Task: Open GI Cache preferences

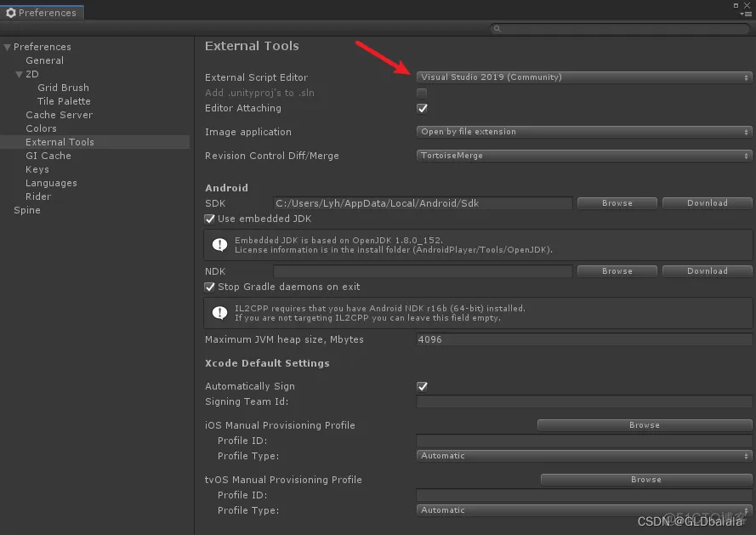Action: pos(48,156)
